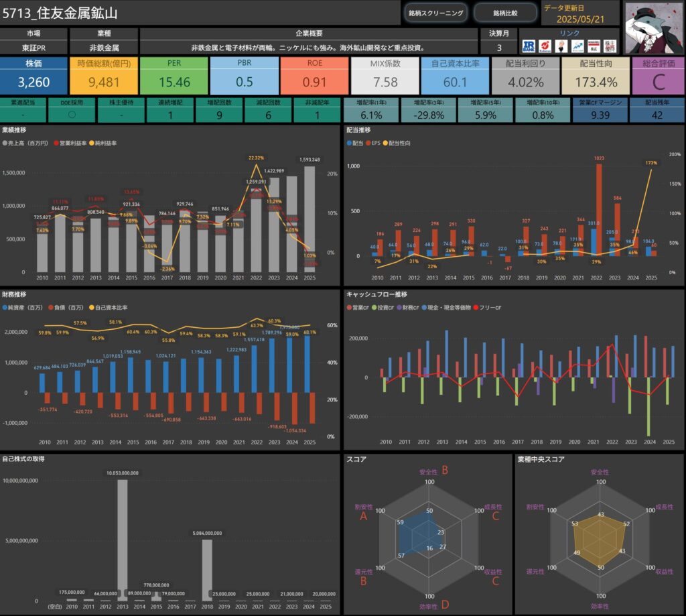Viewport: 686px width, 616px height.
Task: Click the DOE採用 circle indicator
Action: coord(72,115)
